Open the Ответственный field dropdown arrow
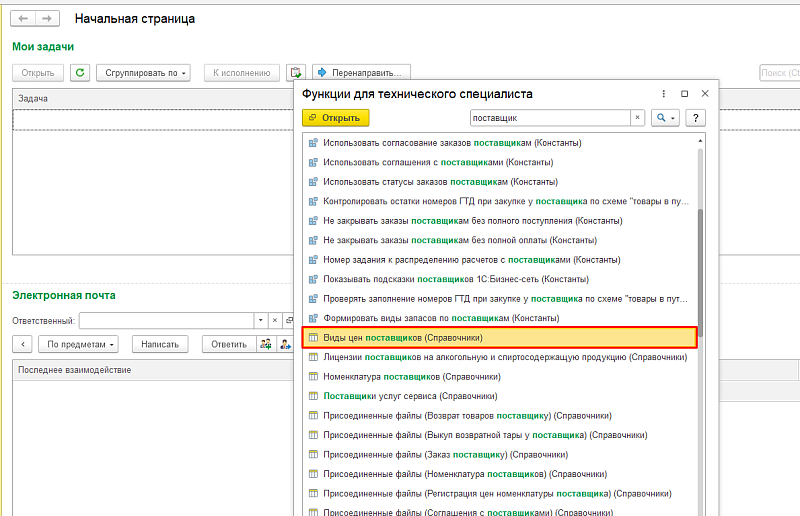The image size is (800, 516). (x=261, y=321)
